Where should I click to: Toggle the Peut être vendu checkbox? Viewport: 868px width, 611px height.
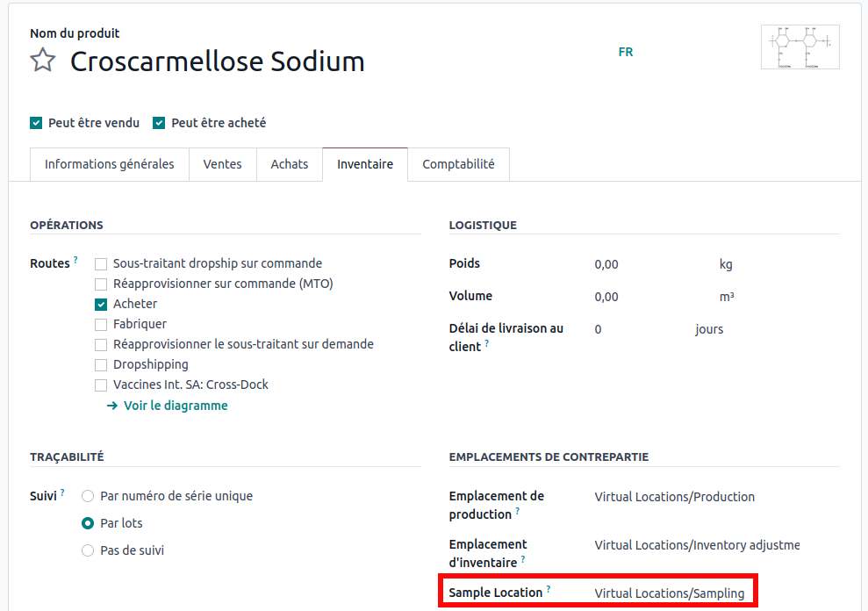click(x=36, y=124)
